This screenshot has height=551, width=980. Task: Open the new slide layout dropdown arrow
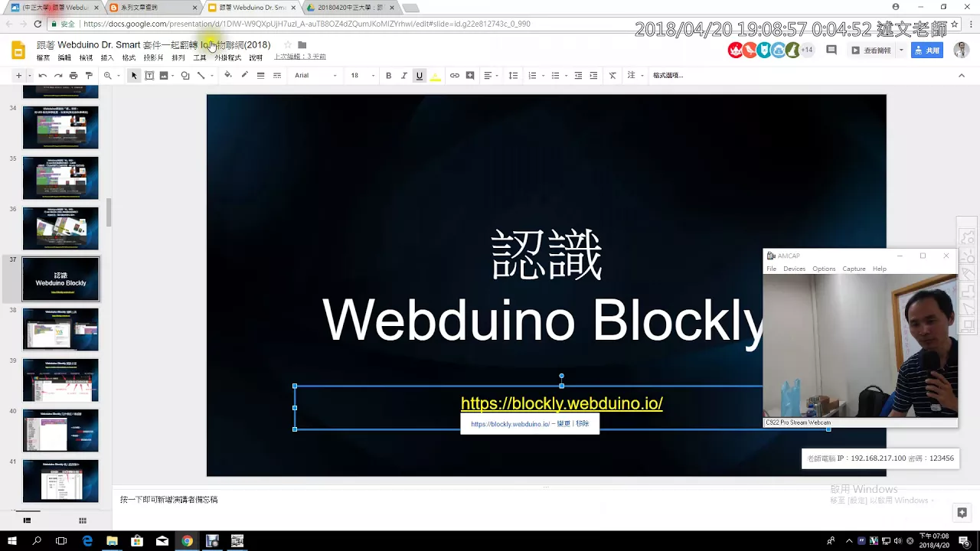coord(29,76)
